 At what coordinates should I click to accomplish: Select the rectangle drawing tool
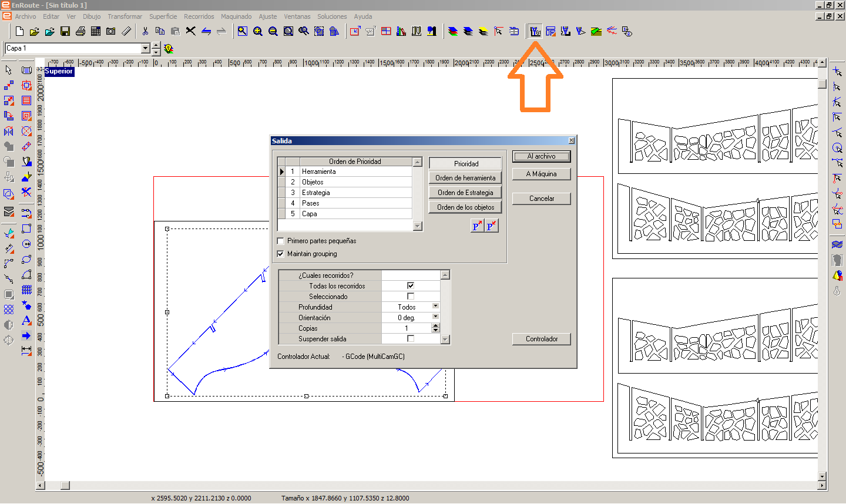click(26, 229)
